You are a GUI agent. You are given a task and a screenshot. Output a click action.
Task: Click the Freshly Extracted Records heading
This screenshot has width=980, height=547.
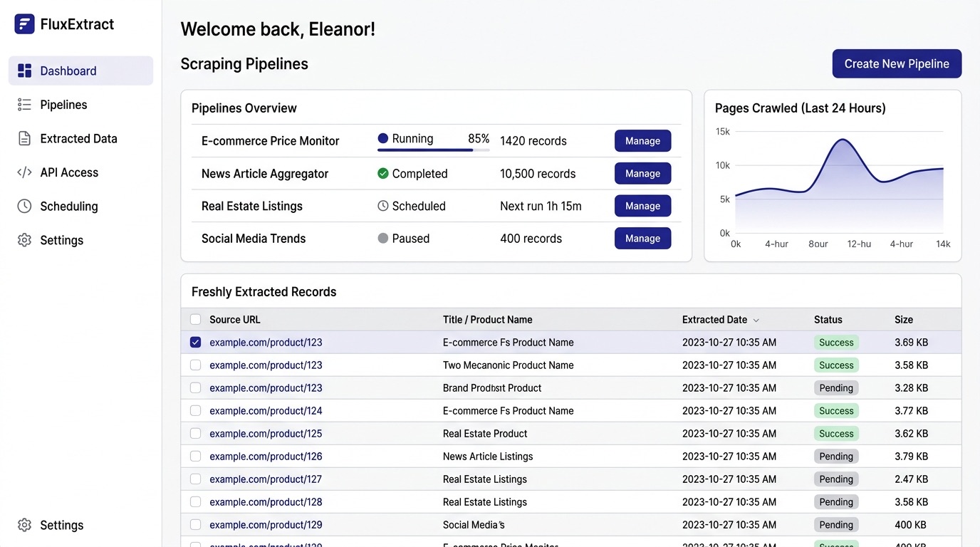(264, 292)
